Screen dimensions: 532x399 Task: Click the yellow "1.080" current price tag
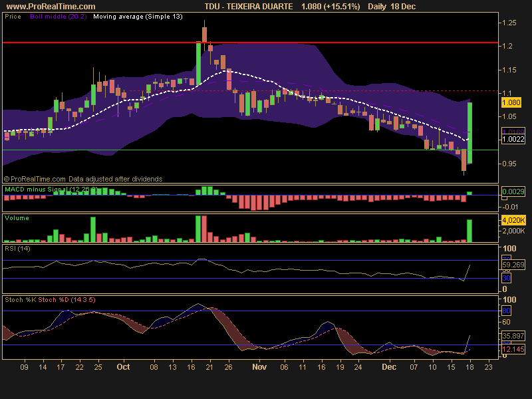511,102
